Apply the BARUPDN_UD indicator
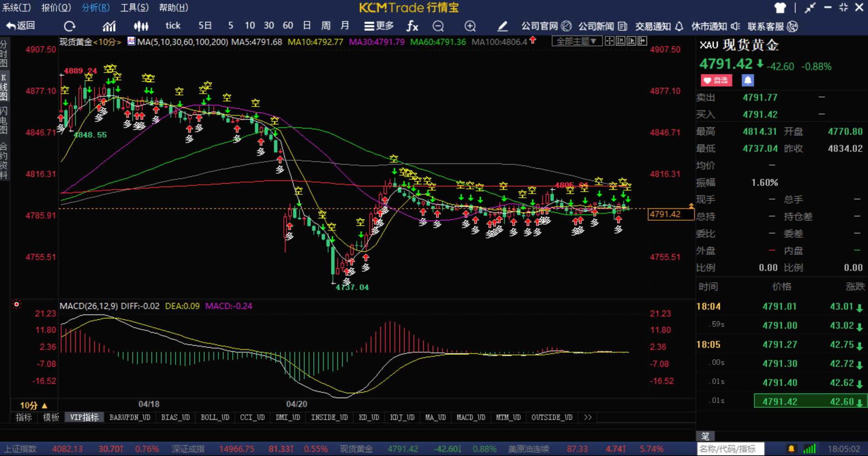Viewport: 868px width, 456px height. [130, 417]
